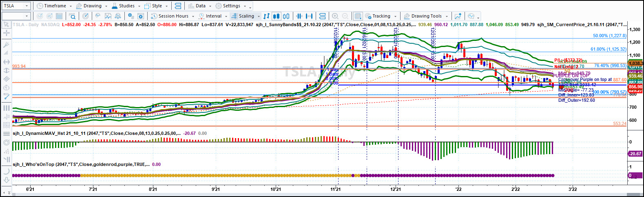Open the Studies menu
Viewport: 644px width, 197px height.
123,6
